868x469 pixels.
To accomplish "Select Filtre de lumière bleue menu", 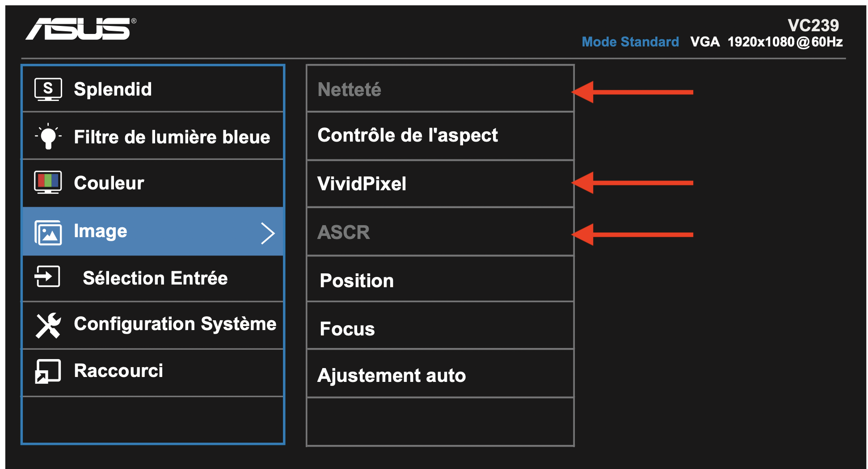I will coord(172,137).
